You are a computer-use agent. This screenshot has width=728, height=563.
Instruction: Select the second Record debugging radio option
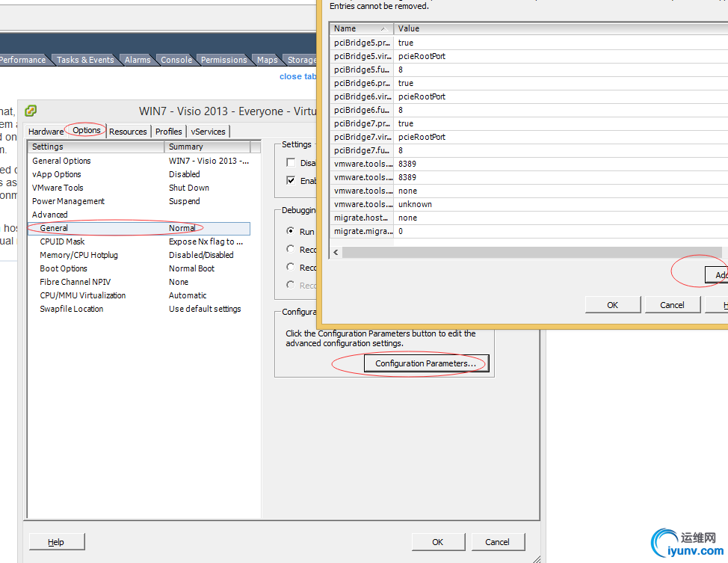point(291,267)
